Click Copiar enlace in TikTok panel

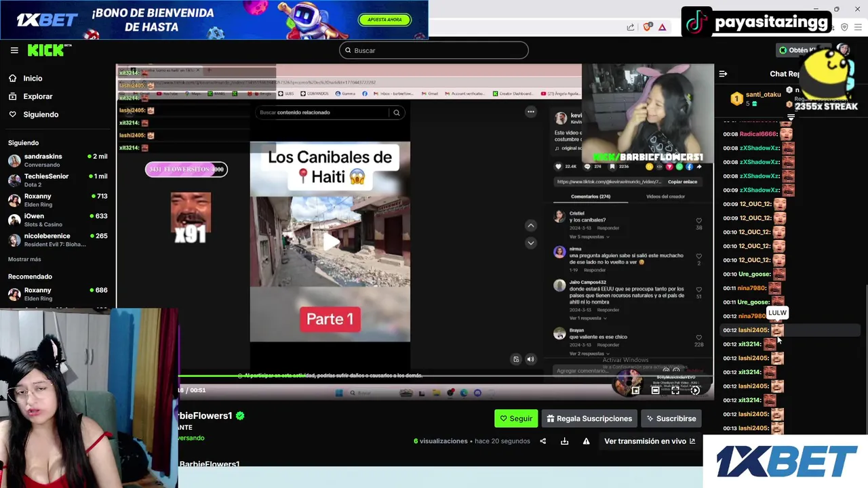(x=682, y=182)
